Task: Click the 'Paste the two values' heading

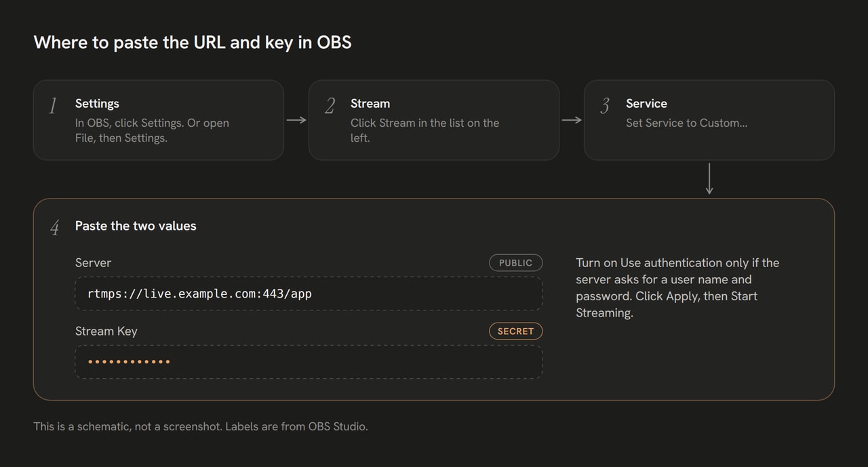Action: click(x=136, y=226)
